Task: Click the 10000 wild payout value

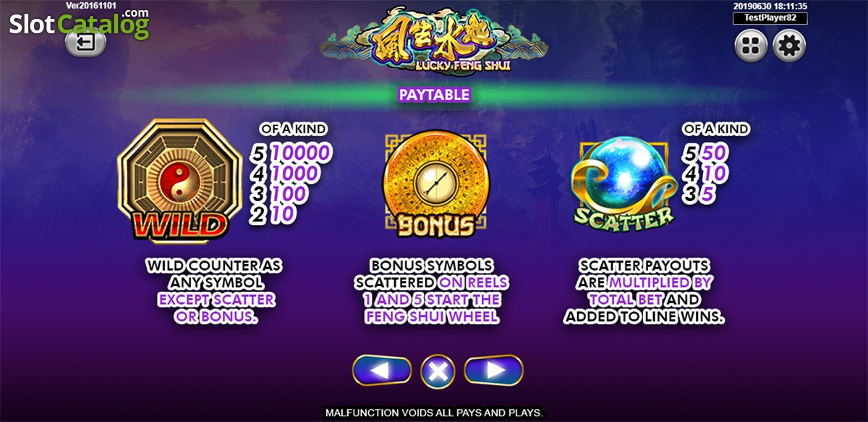Action: 302,153
